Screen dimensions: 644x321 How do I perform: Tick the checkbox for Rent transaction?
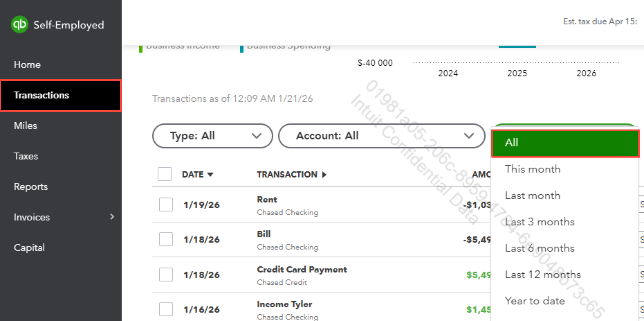point(166,205)
